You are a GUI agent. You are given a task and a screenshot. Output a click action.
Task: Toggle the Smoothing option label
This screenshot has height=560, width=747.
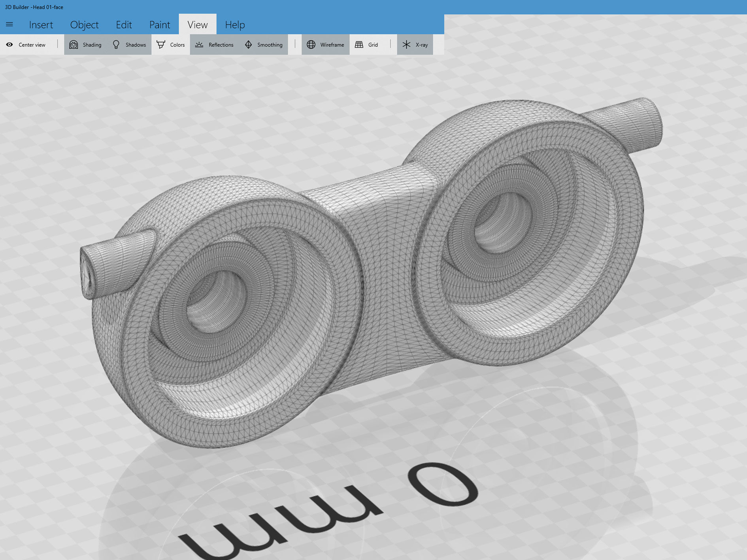pyautogui.click(x=270, y=45)
